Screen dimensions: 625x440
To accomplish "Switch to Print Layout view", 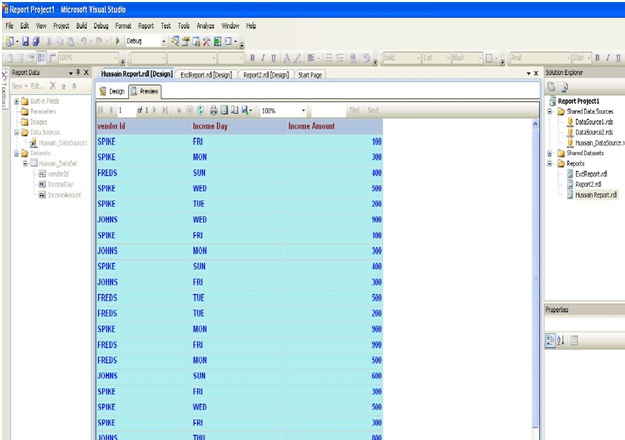I will coord(224,110).
